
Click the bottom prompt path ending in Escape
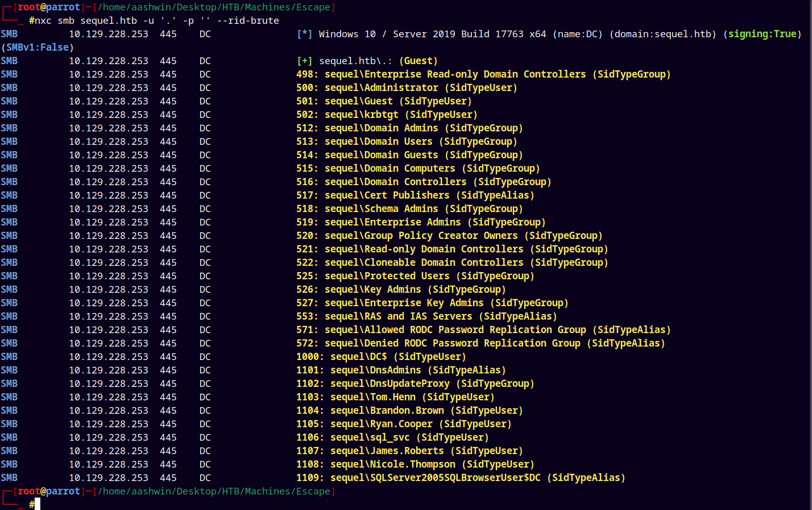(214, 491)
